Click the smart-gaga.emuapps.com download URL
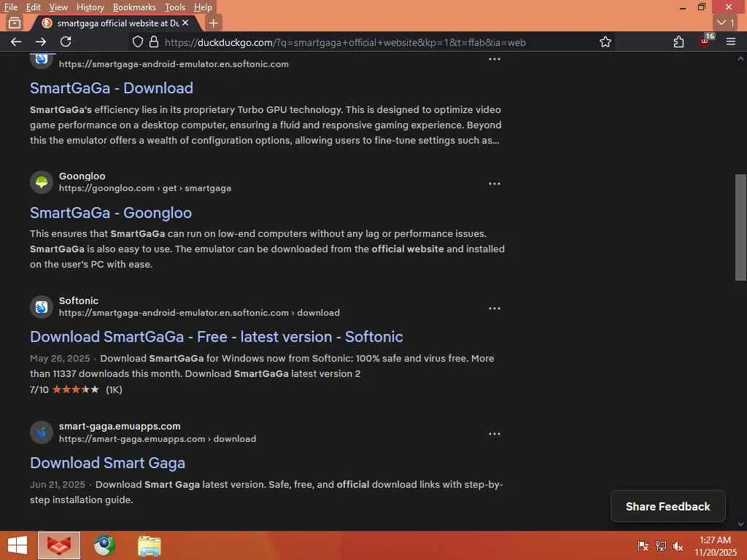The image size is (747, 560). (158, 438)
